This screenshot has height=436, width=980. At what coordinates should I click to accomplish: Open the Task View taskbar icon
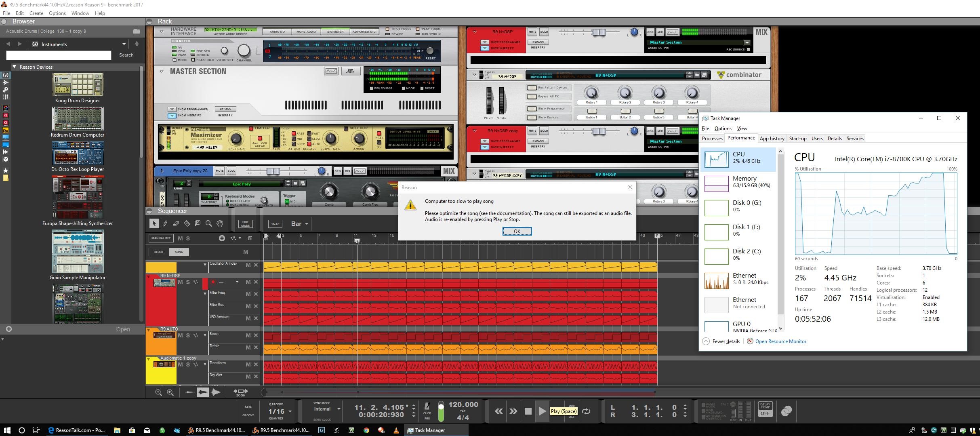pos(36,430)
